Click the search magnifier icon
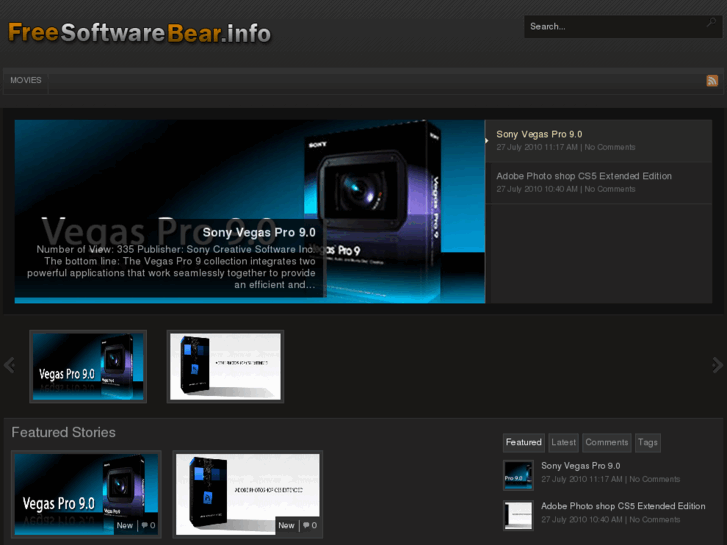Screen dimensions: 727x545 711,22
